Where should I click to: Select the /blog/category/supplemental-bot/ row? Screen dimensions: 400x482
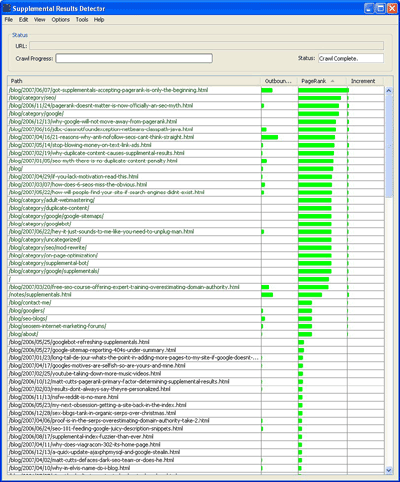pos(196,263)
